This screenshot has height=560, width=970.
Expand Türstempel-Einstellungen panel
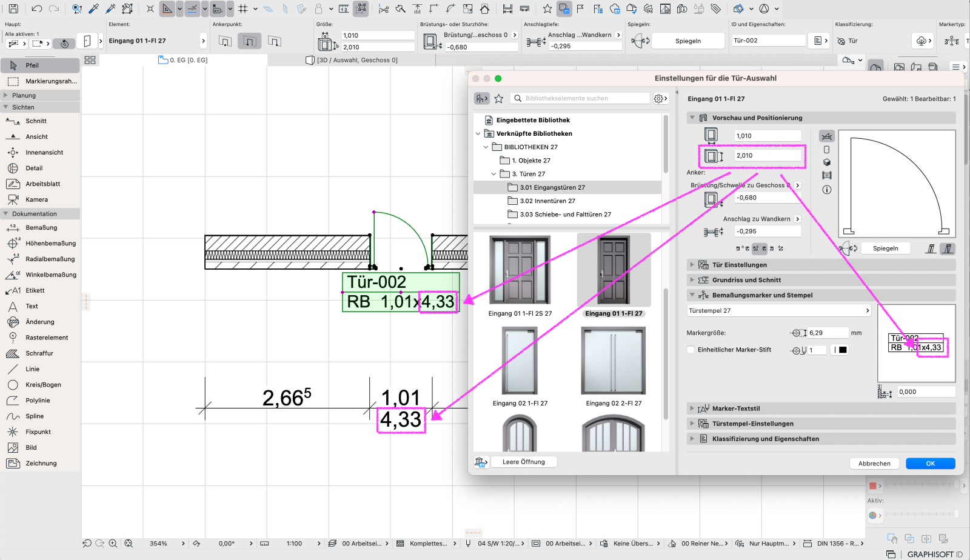click(x=692, y=424)
